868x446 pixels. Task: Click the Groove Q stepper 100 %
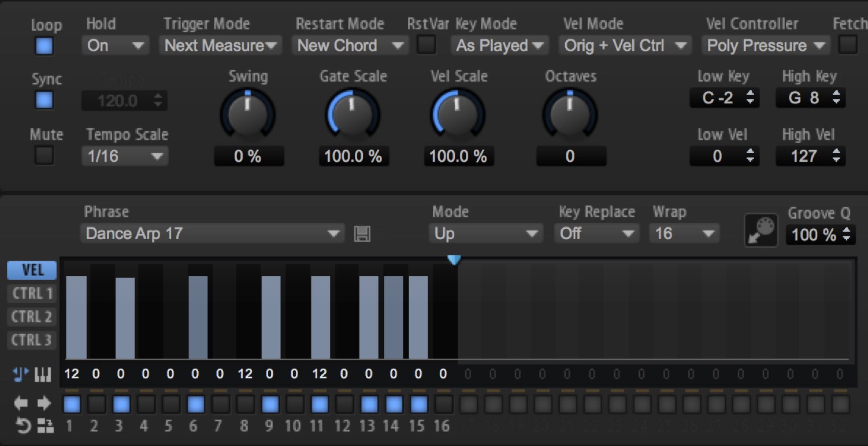click(x=821, y=235)
